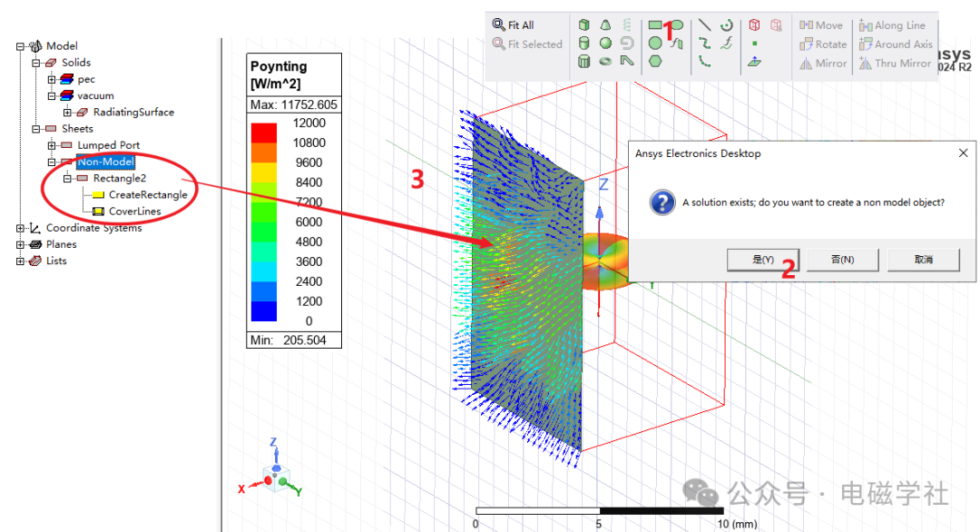980x532 pixels.
Task: Click the 否(N) button in dialog
Action: (842, 260)
